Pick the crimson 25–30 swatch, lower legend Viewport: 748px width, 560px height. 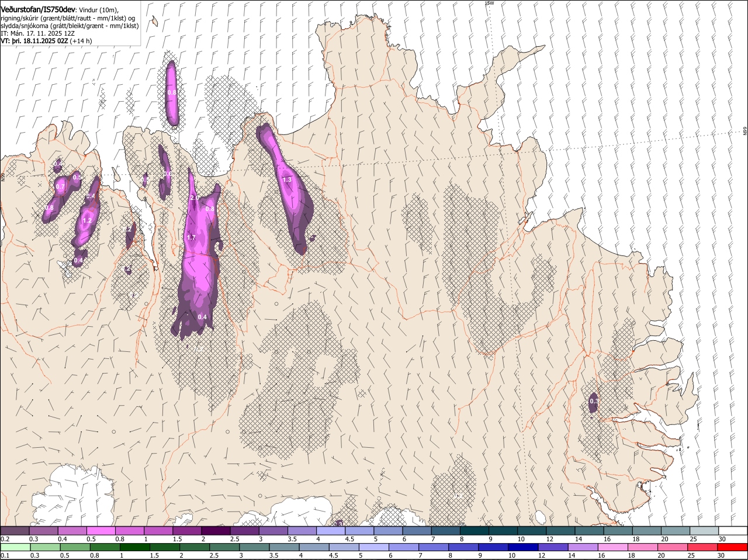pos(702,547)
